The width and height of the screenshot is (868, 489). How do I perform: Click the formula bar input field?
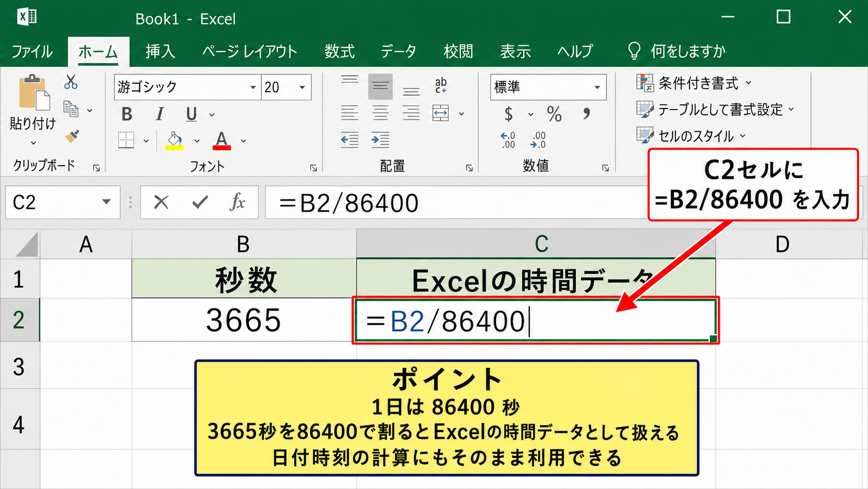[x=457, y=202]
